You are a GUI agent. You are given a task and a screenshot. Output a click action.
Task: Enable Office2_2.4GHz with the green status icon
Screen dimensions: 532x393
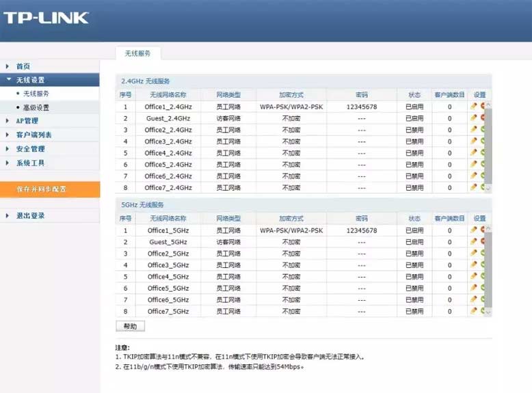483,129
